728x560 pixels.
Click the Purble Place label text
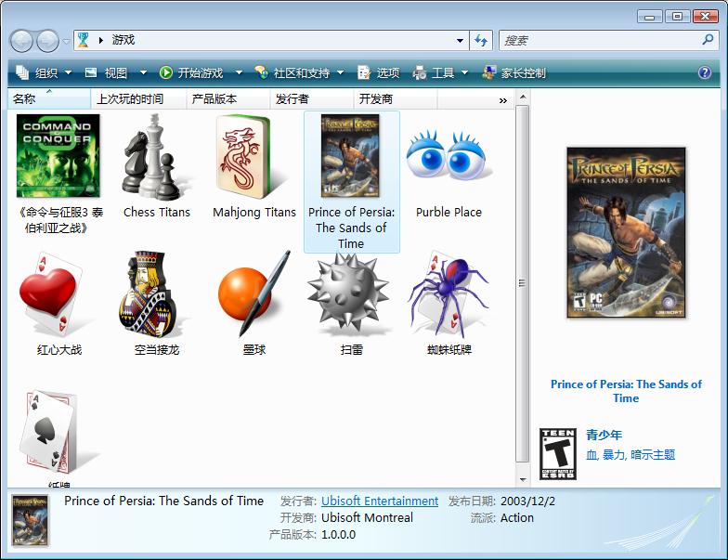click(448, 212)
